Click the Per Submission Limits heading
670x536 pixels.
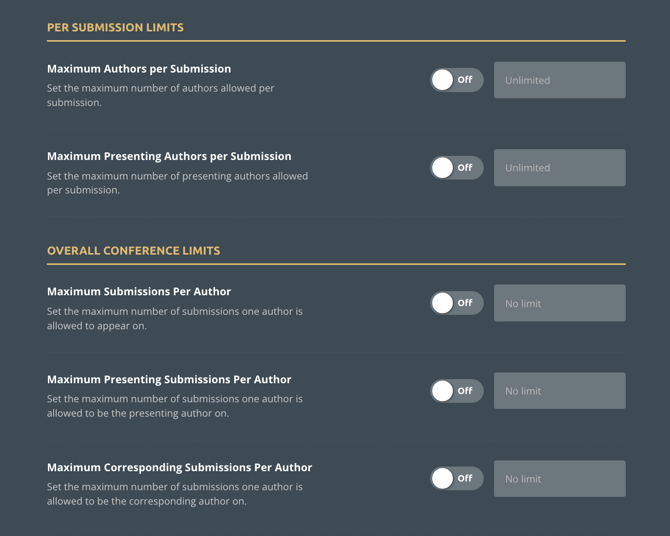click(115, 27)
